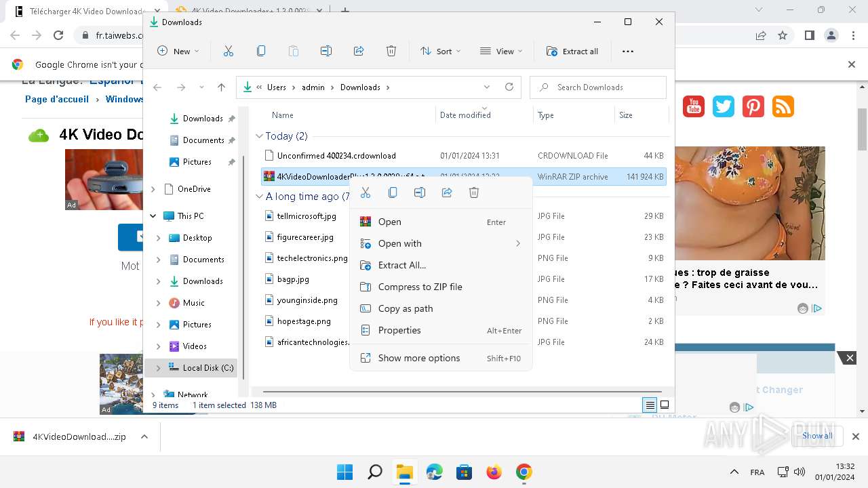Image resolution: width=868 pixels, height=488 pixels.
Task: Go back in Explorer navigation
Action: 157,87
